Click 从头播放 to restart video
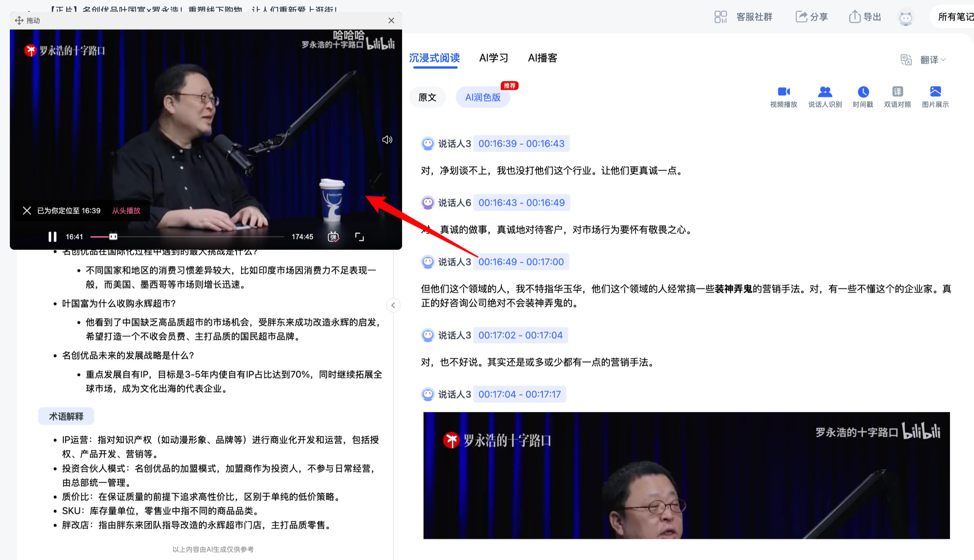Viewport: 974px width, 560px height. click(126, 210)
